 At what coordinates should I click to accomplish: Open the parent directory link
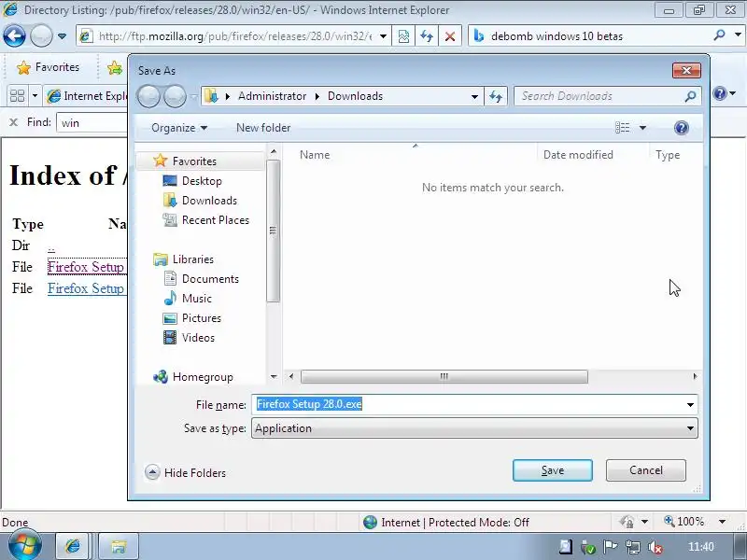coord(51,246)
